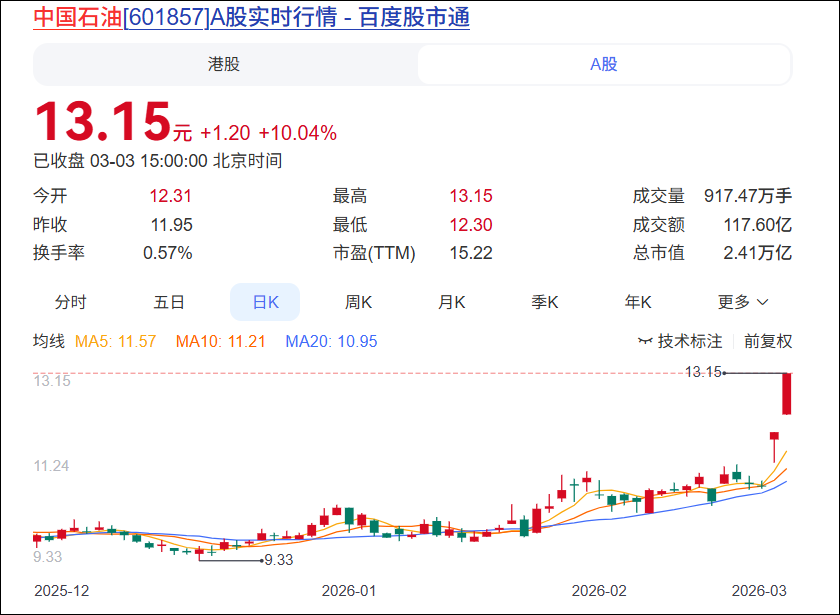Expand the 更多 dropdown
The height and width of the screenshot is (615, 840).
743,302
